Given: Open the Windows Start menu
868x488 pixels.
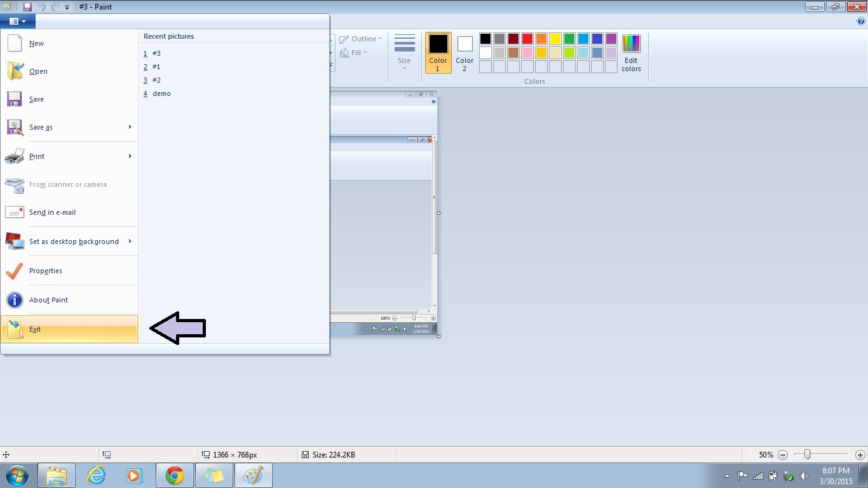Looking at the screenshot, I should pyautogui.click(x=17, y=475).
